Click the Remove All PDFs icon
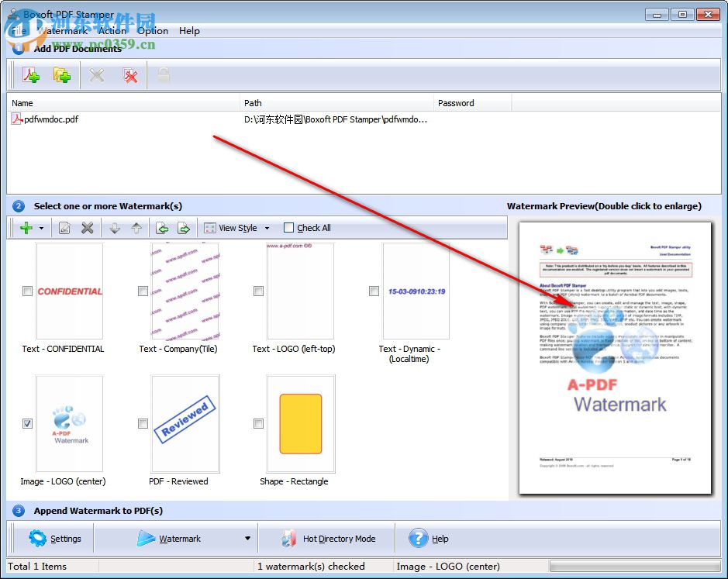The height and width of the screenshot is (579, 728). (x=130, y=75)
